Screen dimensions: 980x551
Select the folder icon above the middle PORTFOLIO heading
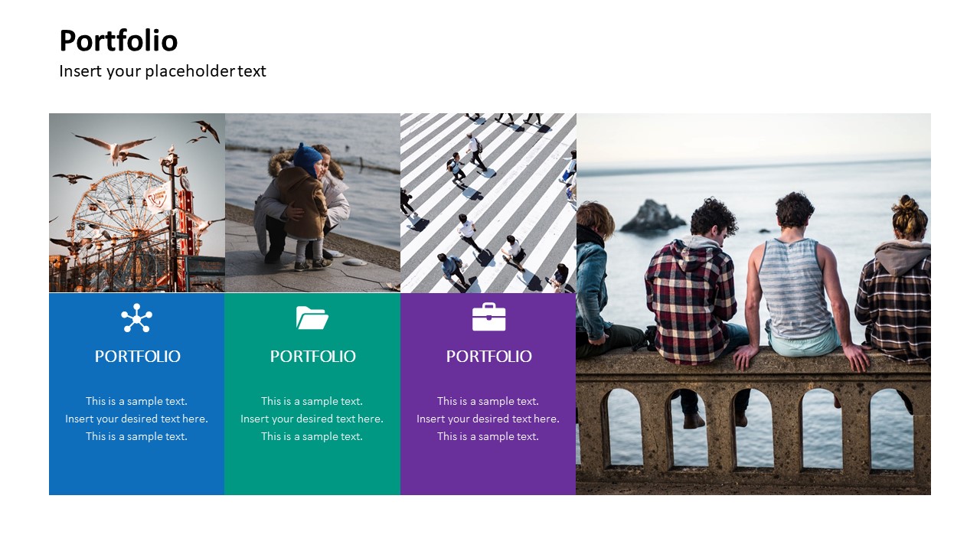tap(312, 318)
